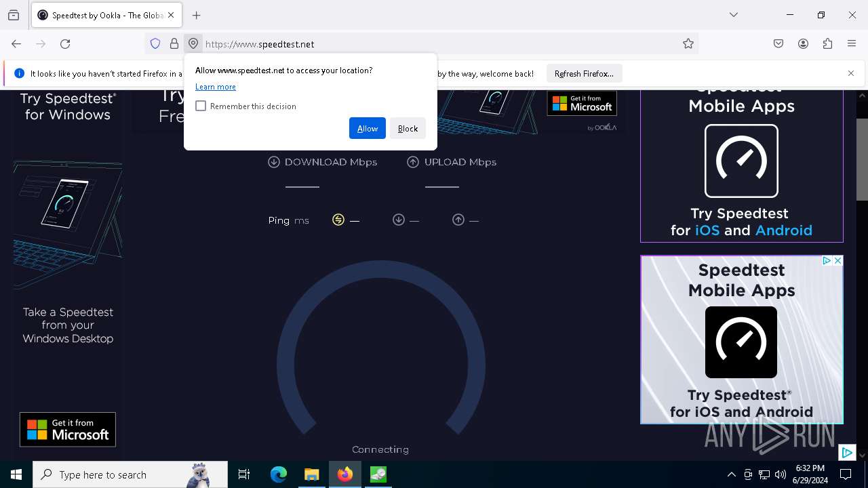This screenshot has width=868, height=488.
Task: Open the Windows notification center
Action: click(846, 474)
